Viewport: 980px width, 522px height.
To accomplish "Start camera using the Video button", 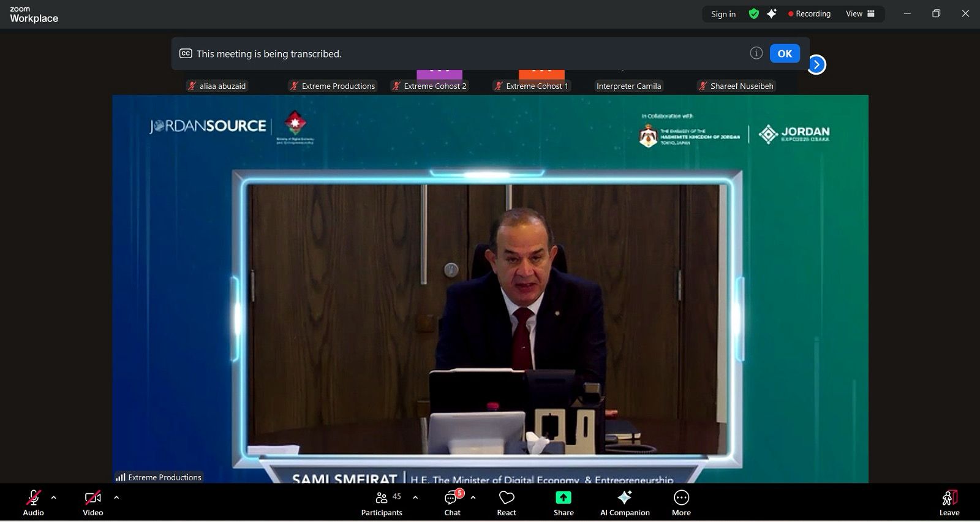I will (x=92, y=502).
